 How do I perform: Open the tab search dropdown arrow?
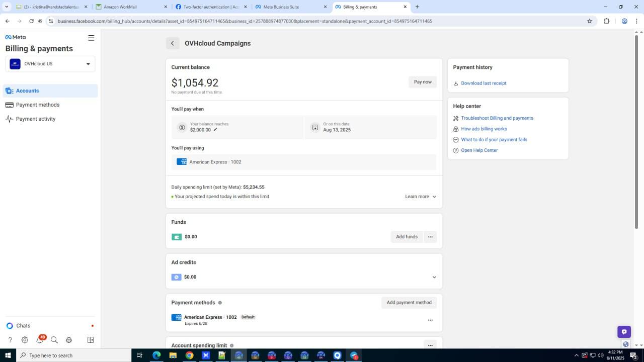click(x=7, y=7)
